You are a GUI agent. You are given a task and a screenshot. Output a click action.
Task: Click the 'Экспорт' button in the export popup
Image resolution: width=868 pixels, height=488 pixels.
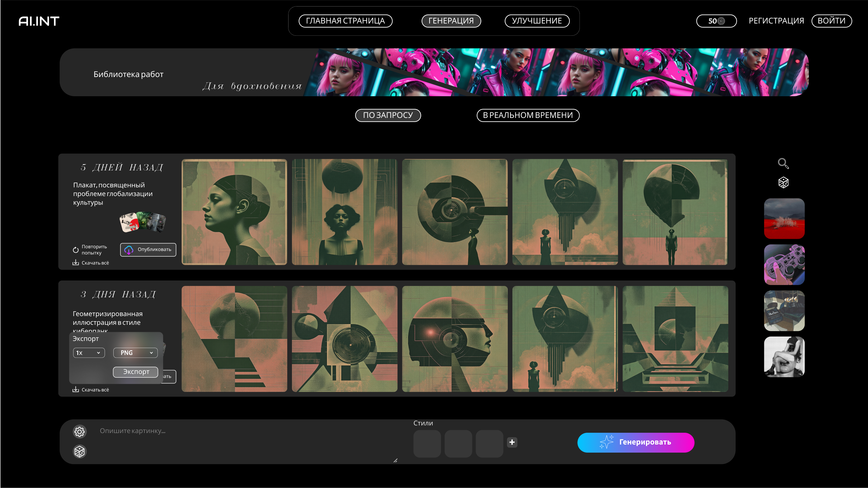(x=135, y=372)
